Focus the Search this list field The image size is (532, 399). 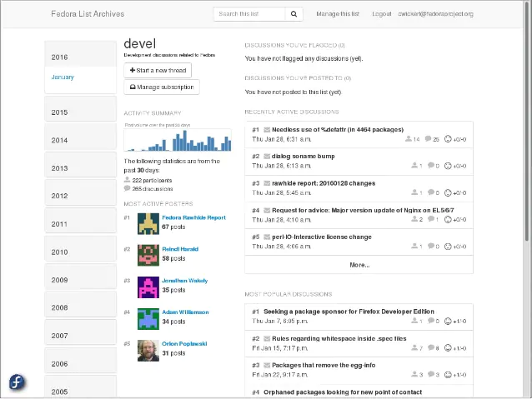(249, 14)
